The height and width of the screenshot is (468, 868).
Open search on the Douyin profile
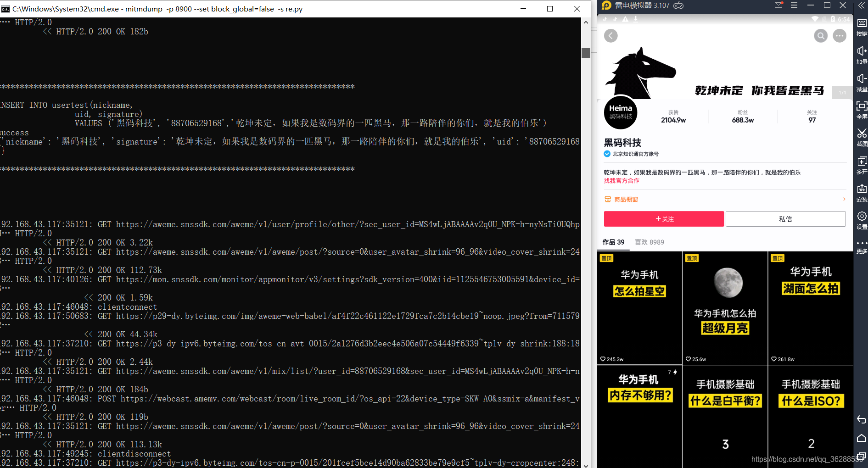pos(821,36)
